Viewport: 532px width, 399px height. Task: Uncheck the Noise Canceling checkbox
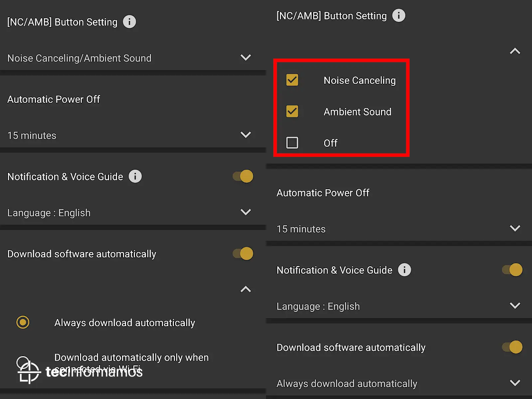tap(292, 80)
